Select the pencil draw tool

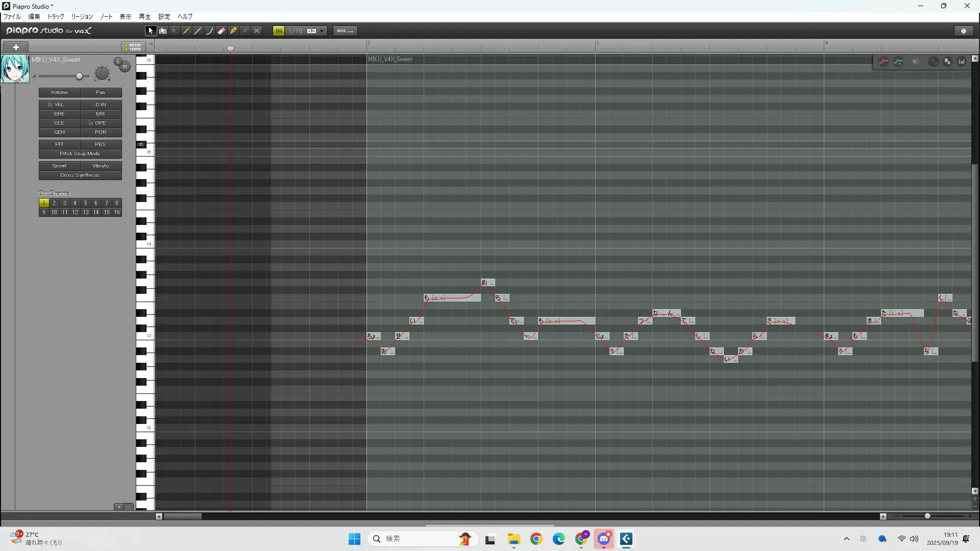[x=186, y=31]
